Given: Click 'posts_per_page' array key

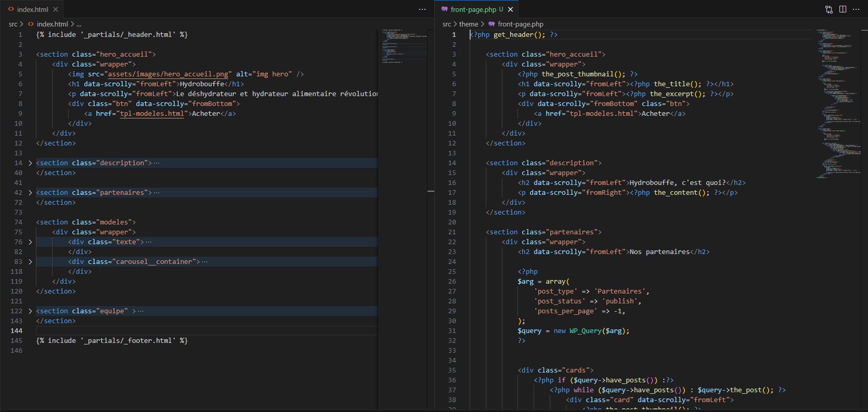Looking at the screenshot, I should point(565,311).
